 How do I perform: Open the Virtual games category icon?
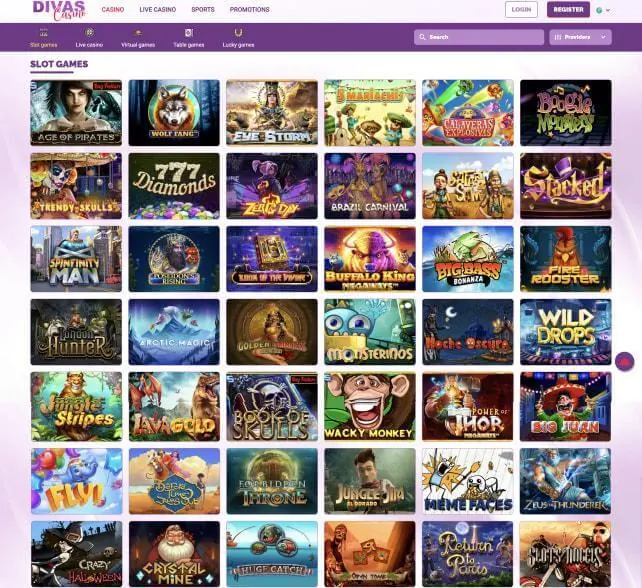coord(138,32)
